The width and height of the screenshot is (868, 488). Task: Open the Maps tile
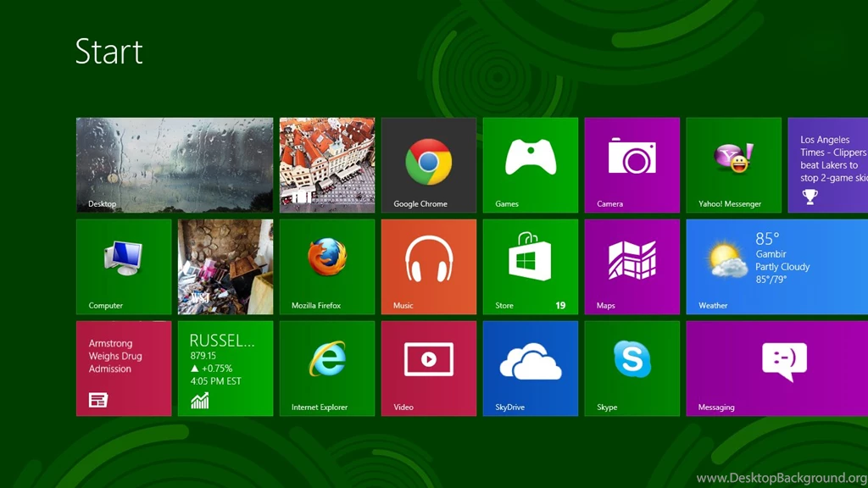coord(632,267)
